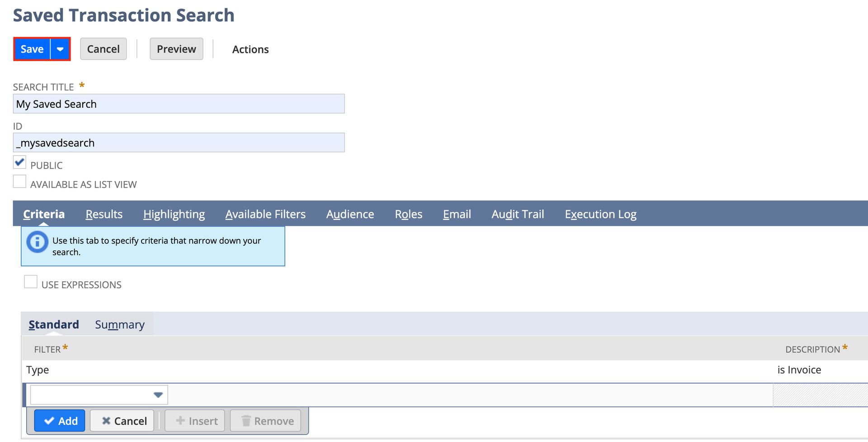The width and height of the screenshot is (868, 442).
Task: Open the Available Filters tab
Action: pos(265,214)
